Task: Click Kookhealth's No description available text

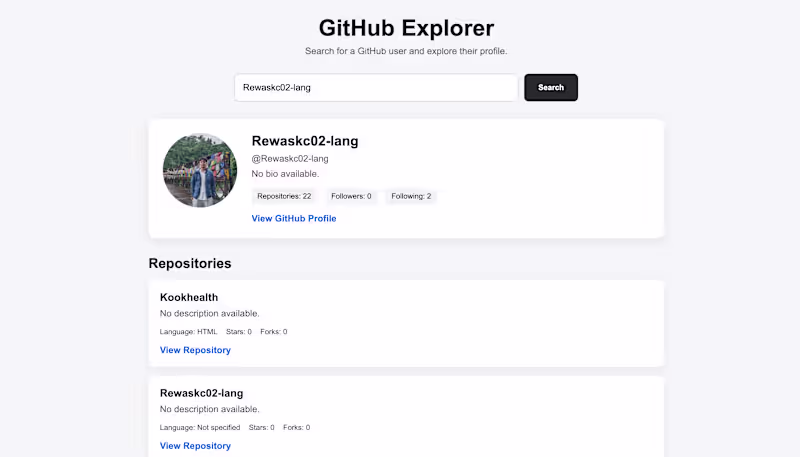Action: coord(210,313)
